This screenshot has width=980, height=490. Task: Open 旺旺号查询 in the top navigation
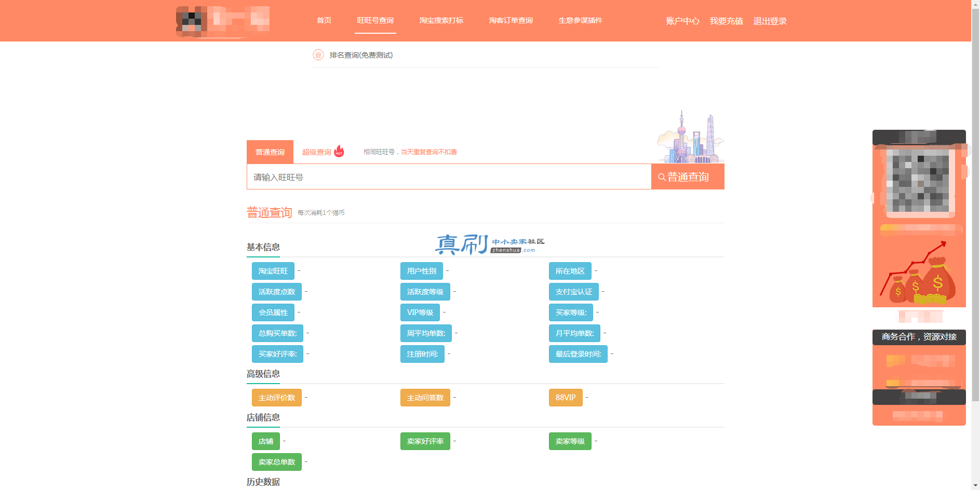coord(375,21)
